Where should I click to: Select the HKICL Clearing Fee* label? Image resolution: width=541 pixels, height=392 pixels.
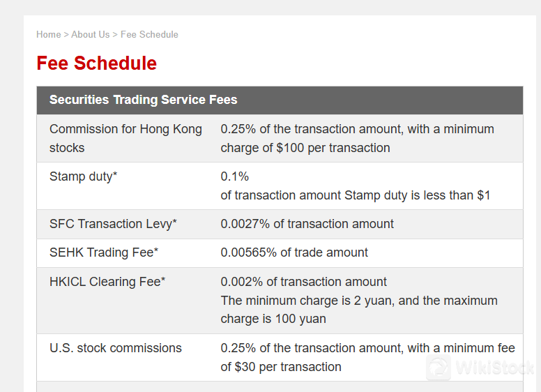coord(107,282)
